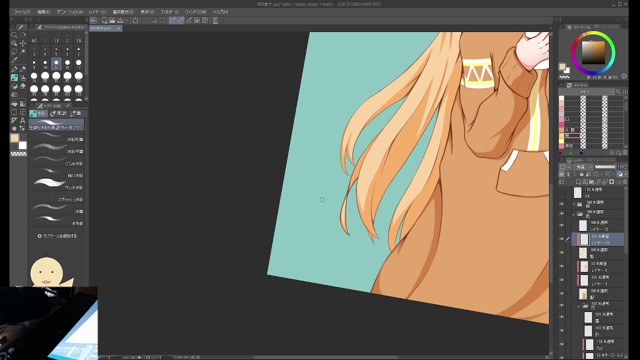Select the open canvas document tab

[106, 29]
